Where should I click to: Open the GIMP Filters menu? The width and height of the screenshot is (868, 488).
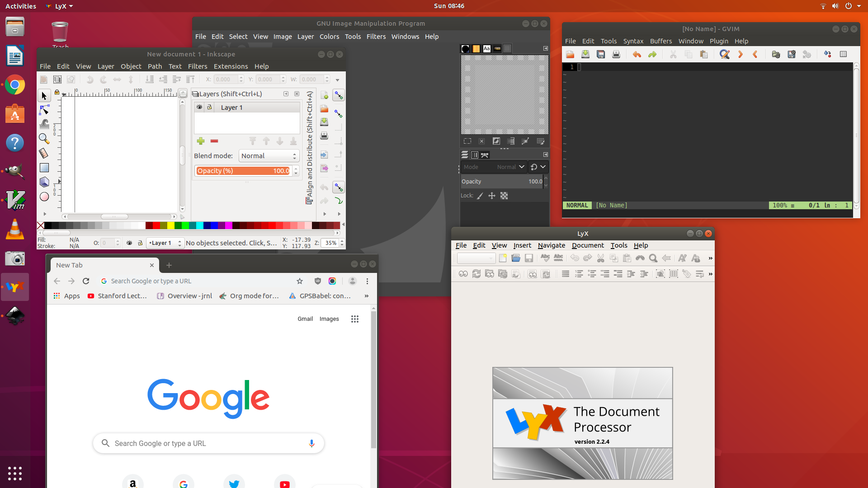[376, 37]
